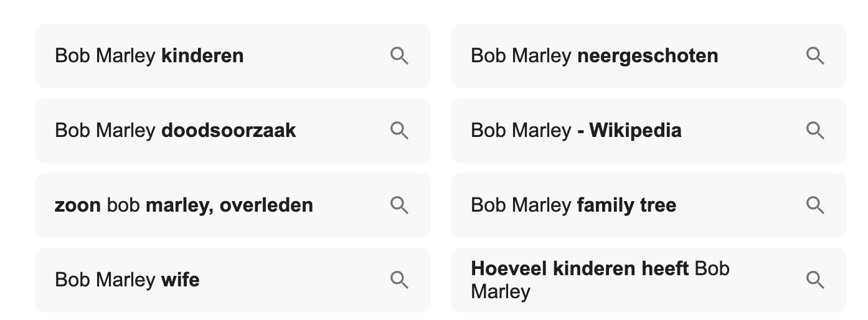The height and width of the screenshot is (320, 868).
Task: Click the bold word kinderen in first suggestion
Action: coord(202,56)
